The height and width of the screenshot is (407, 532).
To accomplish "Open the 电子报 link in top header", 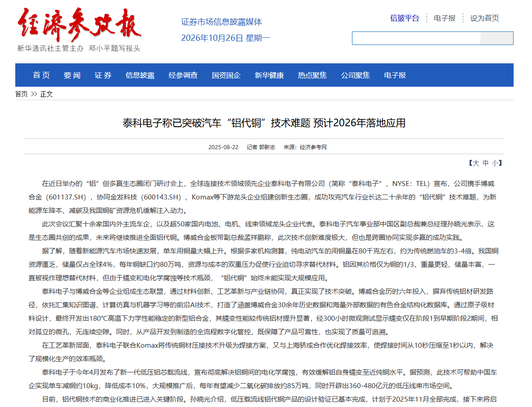I will (444, 18).
